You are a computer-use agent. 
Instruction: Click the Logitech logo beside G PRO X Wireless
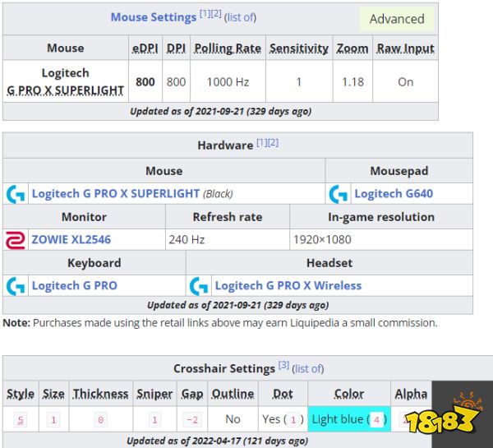(199, 286)
